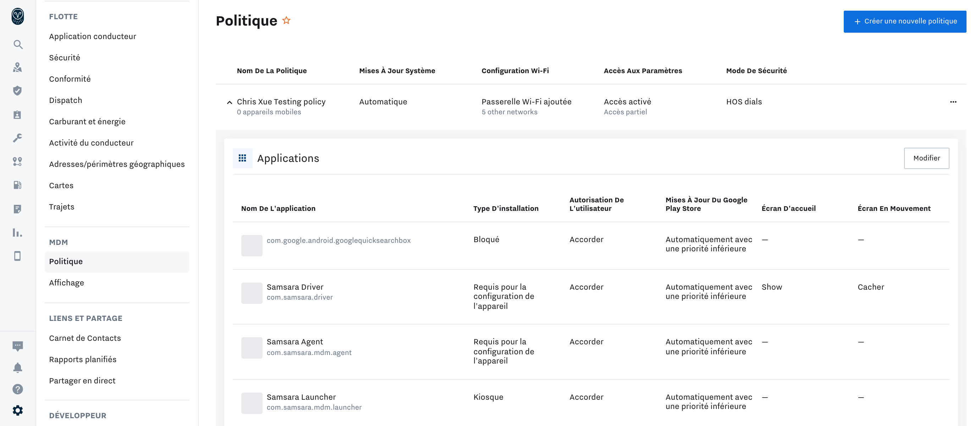This screenshot has width=980, height=426.
Task: Open Rapports planifiés
Action: pos(83,359)
